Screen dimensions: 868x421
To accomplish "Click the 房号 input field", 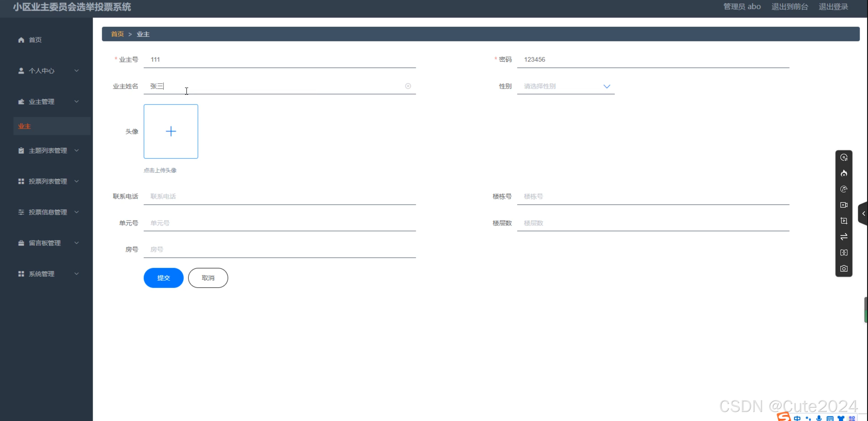I will click(x=280, y=250).
